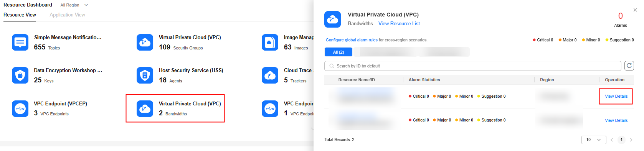Image resolution: width=644 pixels, height=151 pixels.
Task: Click the Critical 0 legend in panel header
Action: [543, 40]
